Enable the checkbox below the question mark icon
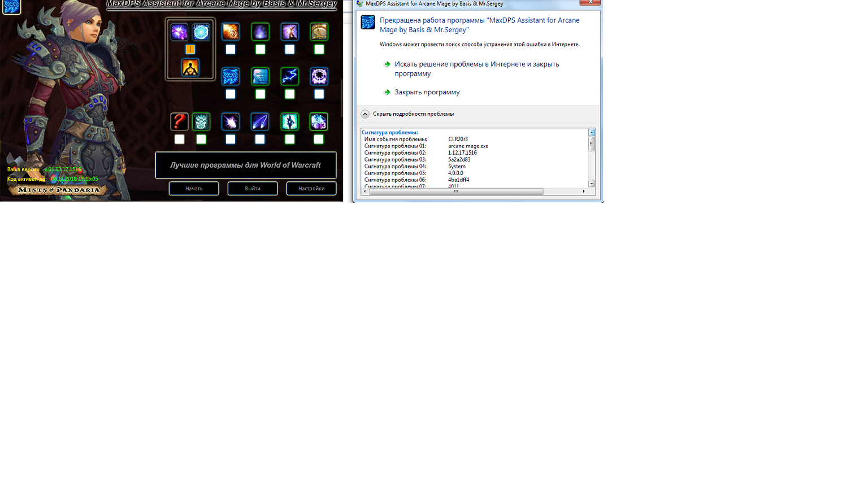 [179, 140]
